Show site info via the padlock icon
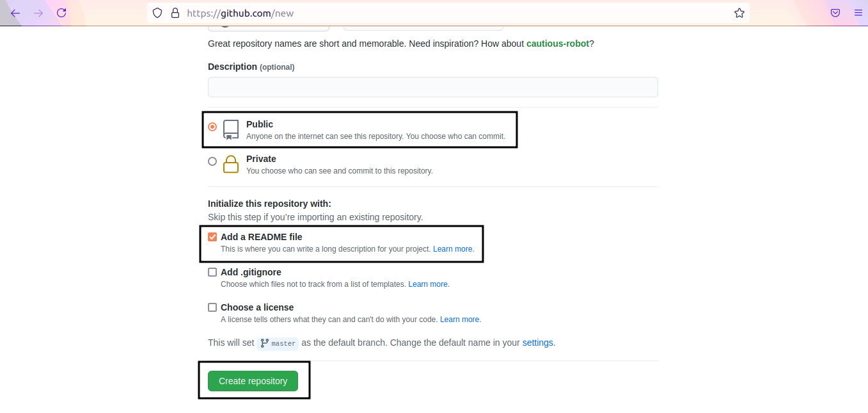 (x=175, y=13)
